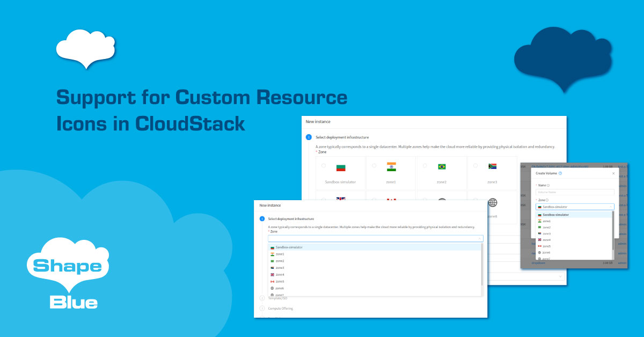
Task: Select the zone3 card radio button
Action: [475, 166]
